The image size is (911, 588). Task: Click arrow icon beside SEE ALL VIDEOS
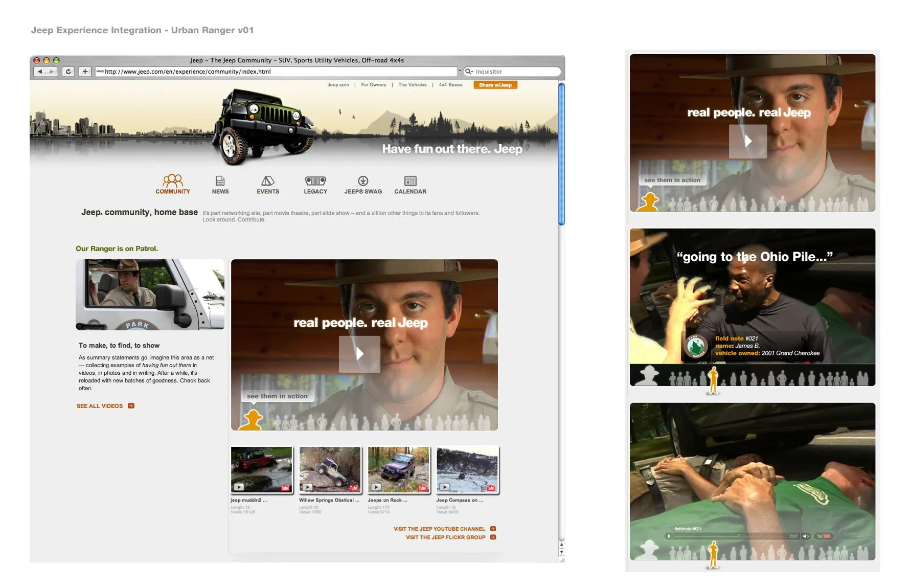click(x=131, y=406)
